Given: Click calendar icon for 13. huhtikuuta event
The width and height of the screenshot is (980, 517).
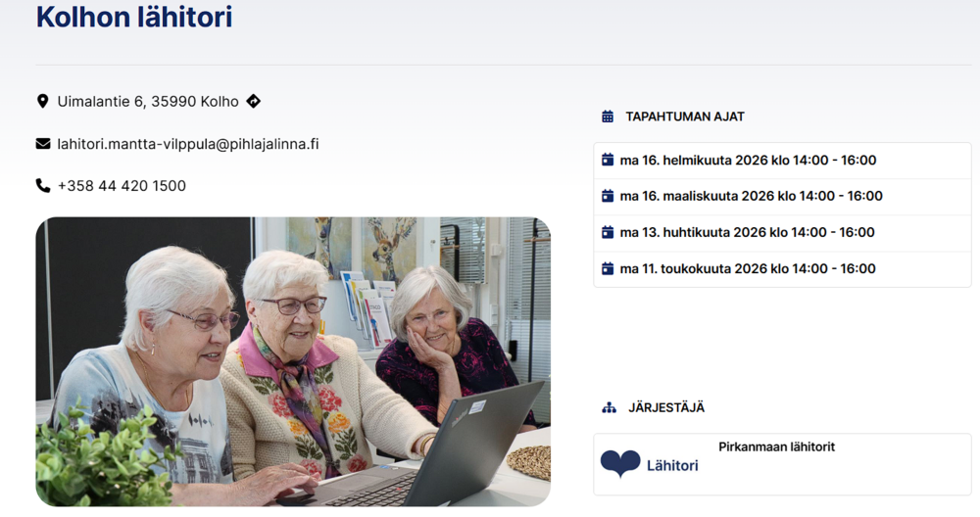Looking at the screenshot, I should 608,232.
